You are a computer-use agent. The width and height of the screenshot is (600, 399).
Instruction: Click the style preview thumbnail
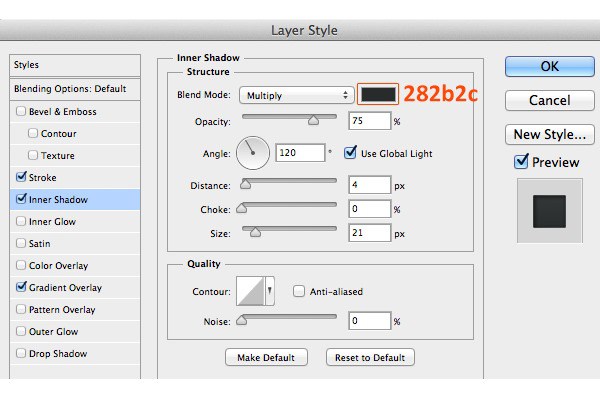pos(550,211)
